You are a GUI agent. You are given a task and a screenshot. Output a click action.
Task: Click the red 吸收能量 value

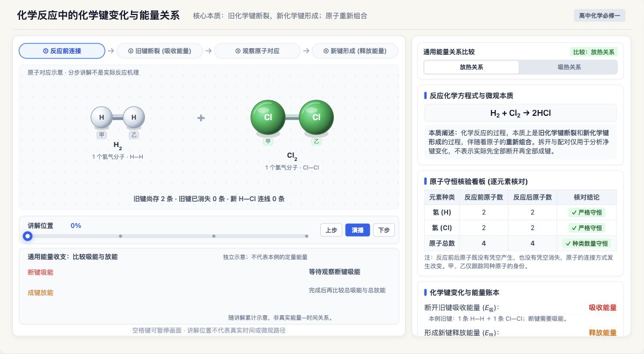pyautogui.click(x=603, y=308)
